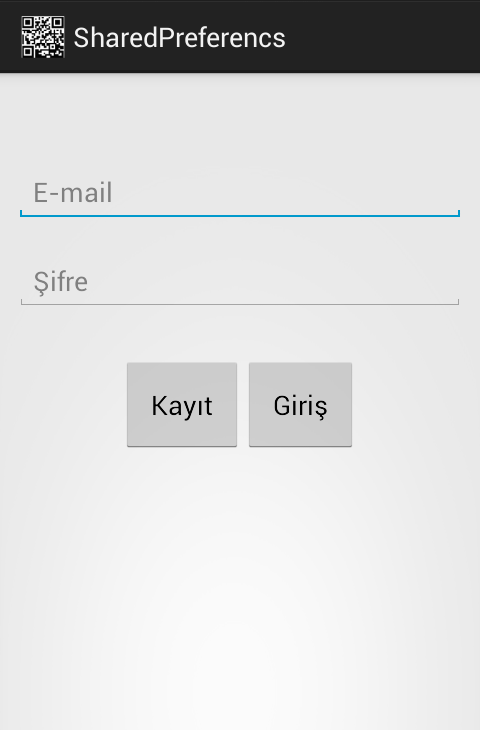Focus the E-mail input field

[240, 193]
